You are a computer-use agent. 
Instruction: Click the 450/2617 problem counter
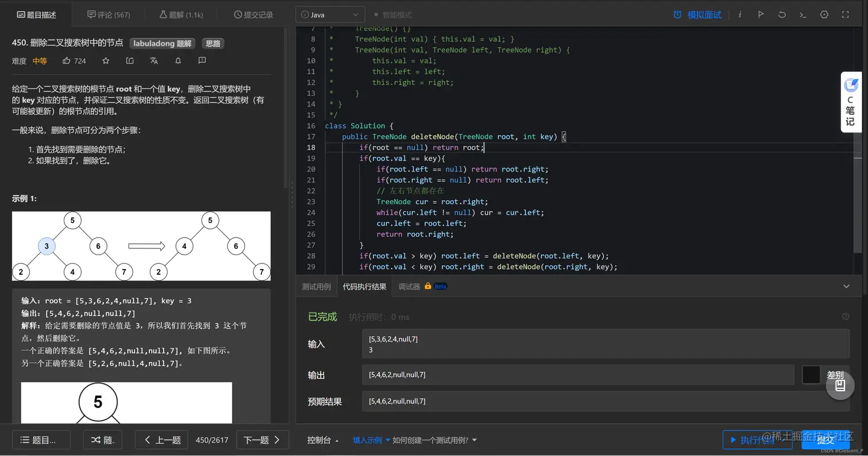pos(212,440)
